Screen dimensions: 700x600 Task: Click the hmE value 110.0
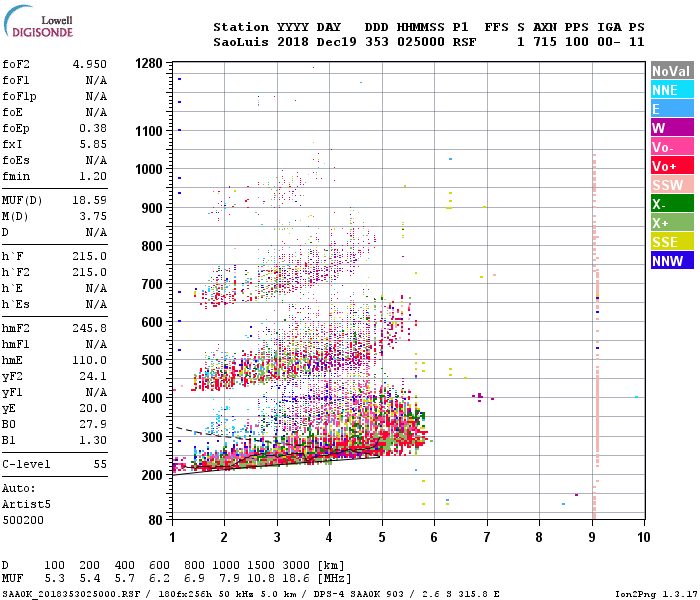pyautogui.click(x=90, y=360)
